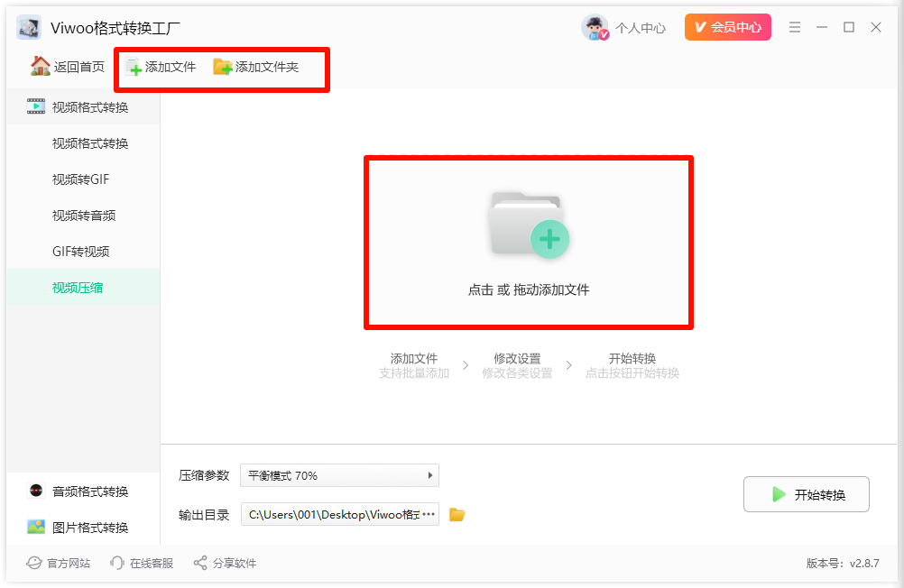Select 视频转音频 in sidebar
904x588 pixels.
[83, 216]
